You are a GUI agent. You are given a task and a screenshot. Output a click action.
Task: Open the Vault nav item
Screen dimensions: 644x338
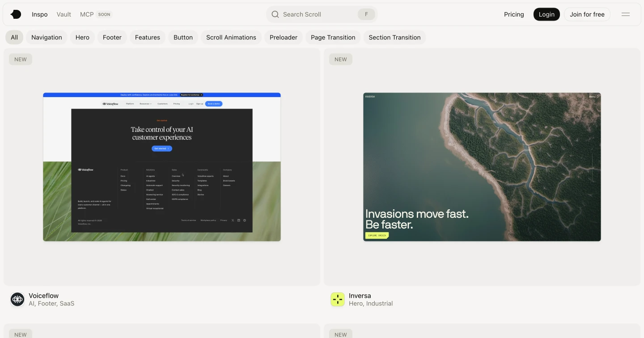(64, 14)
